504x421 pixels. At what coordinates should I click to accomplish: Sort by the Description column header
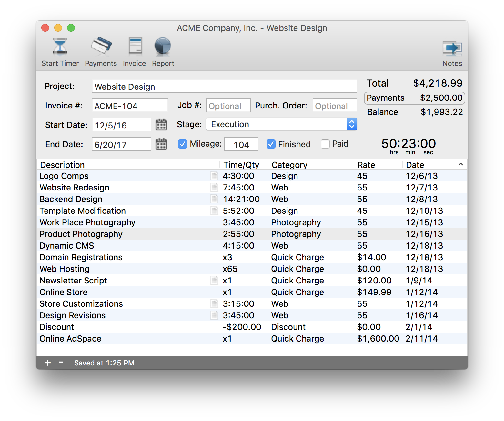[x=128, y=165]
